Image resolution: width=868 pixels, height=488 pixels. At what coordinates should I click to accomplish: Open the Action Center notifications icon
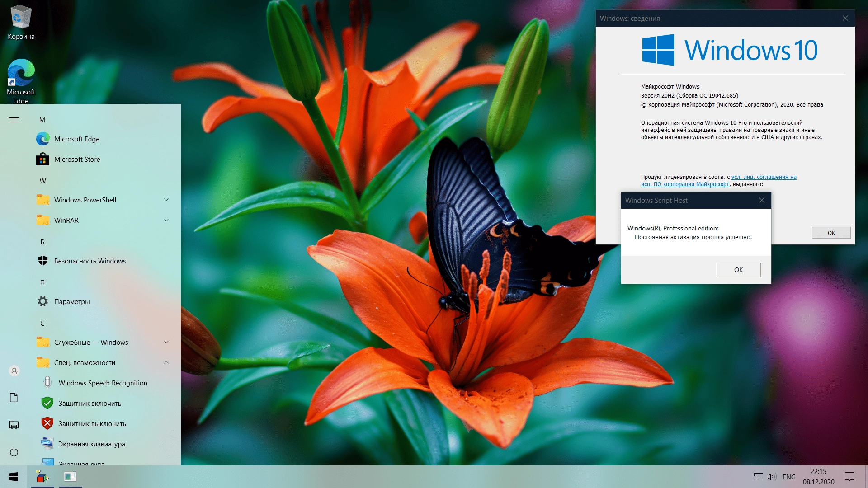[x=849, y=477]
